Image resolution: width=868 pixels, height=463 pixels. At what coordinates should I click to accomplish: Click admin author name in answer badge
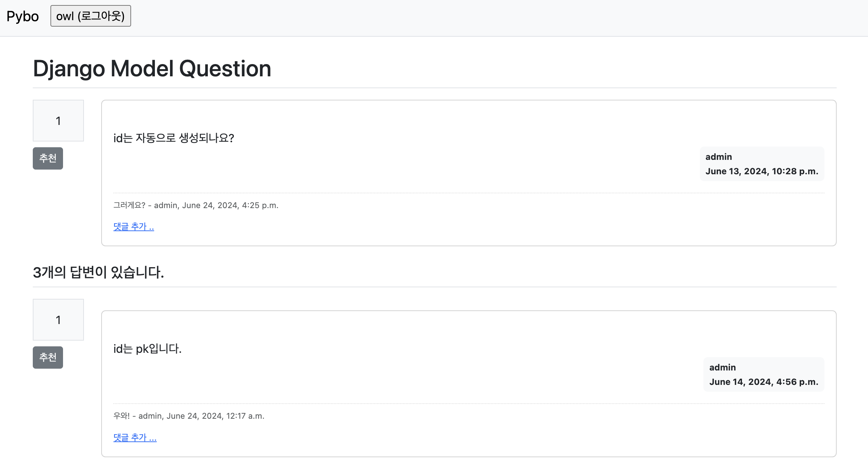click(722, 368)
